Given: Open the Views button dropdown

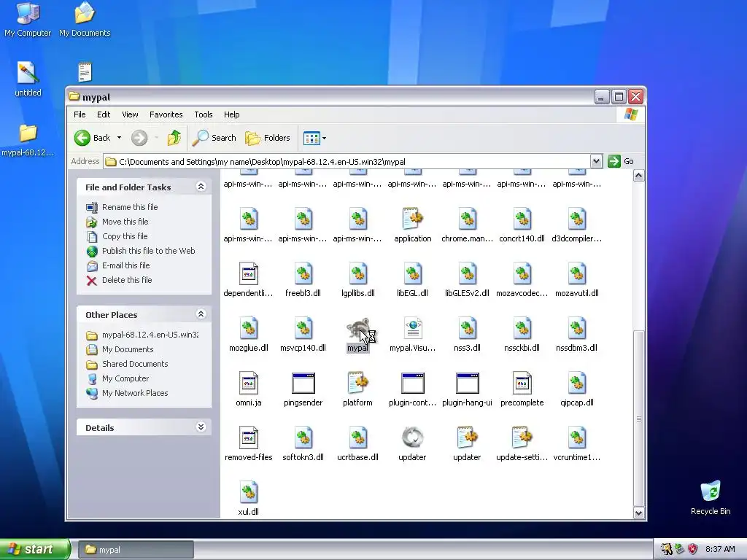Looking at the screenshot, I should pyautogui.click(x=325, y=139).
